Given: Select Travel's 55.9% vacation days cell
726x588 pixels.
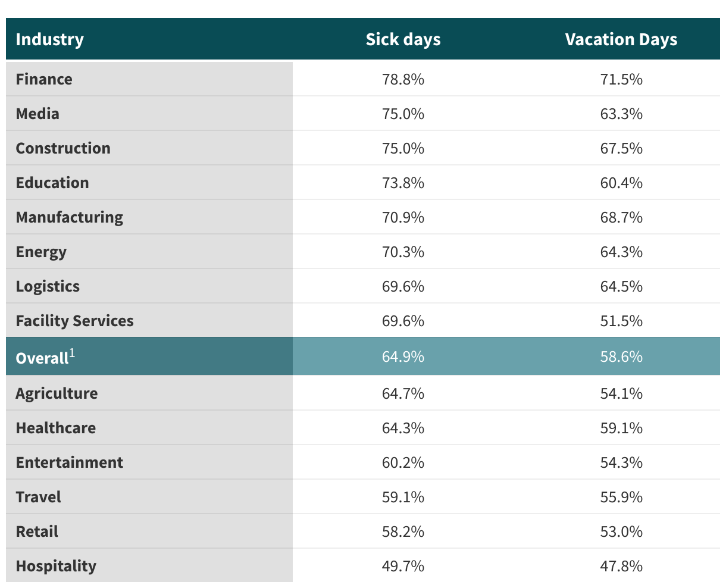Looking at the screenshot, I should point(621,497).
